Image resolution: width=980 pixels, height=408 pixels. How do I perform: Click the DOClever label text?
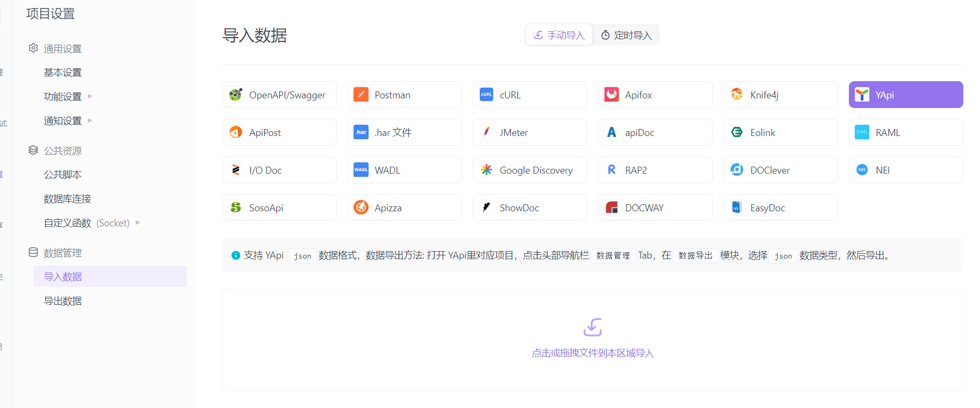click(770, 170)
